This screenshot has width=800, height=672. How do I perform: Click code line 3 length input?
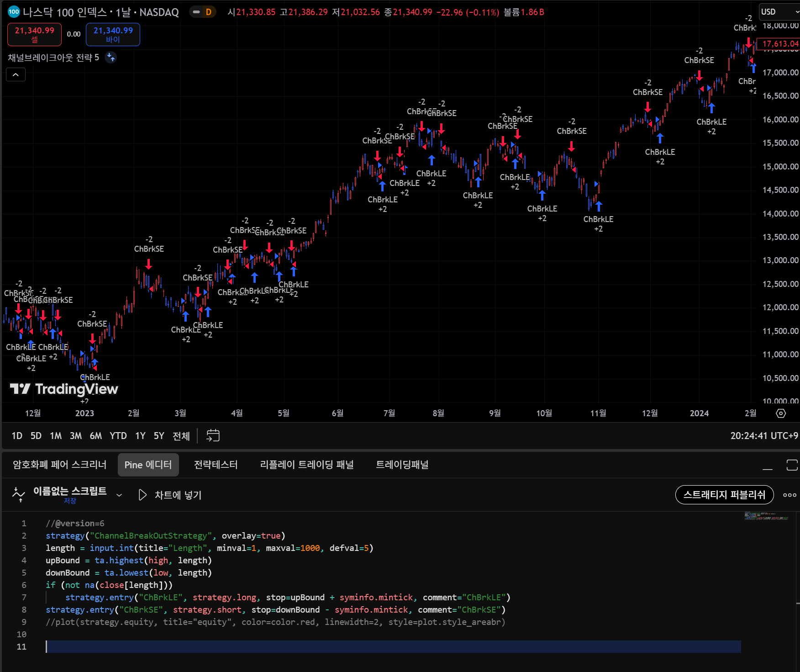click(210, 548)
